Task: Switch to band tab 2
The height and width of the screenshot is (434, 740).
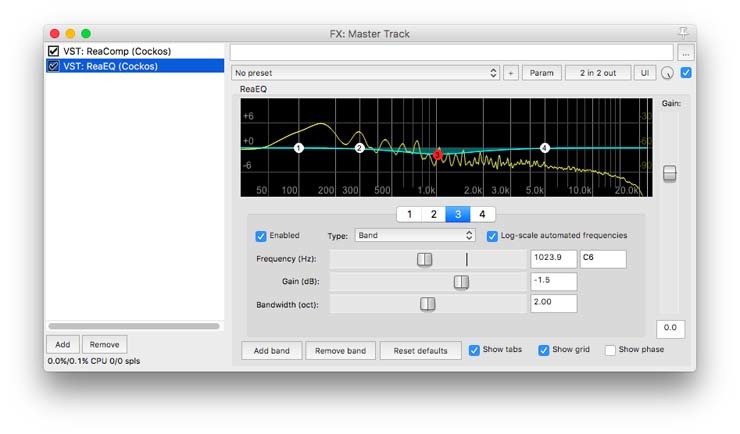Action: click(434, 214)
